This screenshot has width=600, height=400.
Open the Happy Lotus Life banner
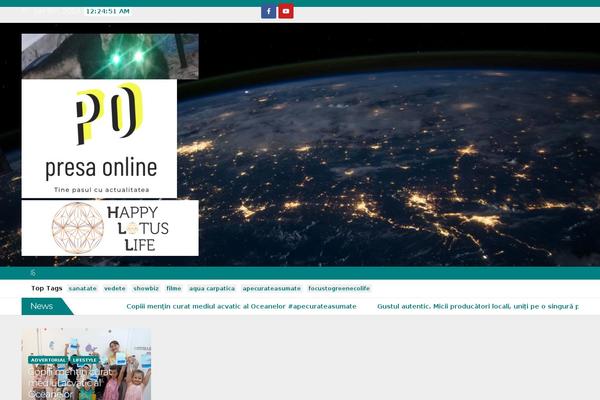point(110,228)
